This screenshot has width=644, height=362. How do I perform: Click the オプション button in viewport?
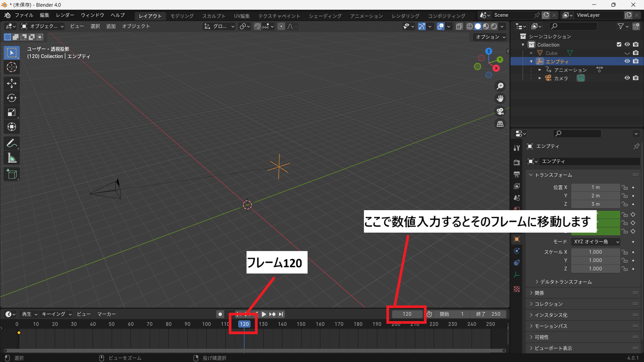click(490, 37)
